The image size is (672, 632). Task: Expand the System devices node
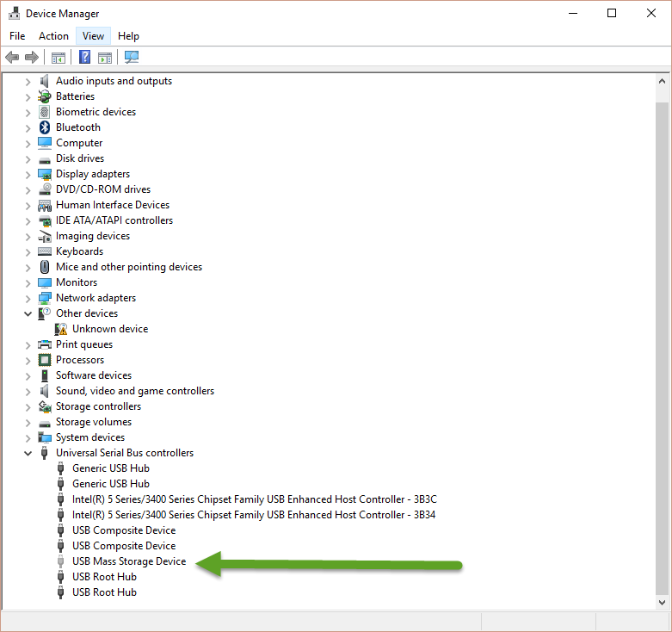point(28,437)
